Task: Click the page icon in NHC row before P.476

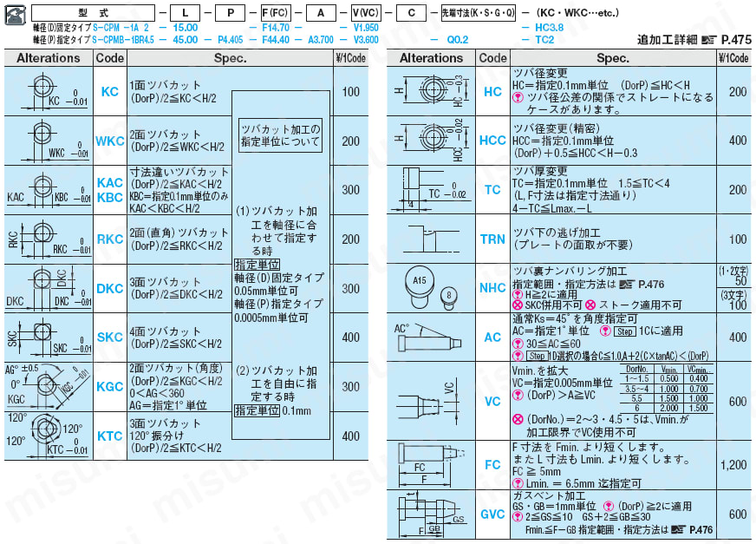Action: (626, 285)
